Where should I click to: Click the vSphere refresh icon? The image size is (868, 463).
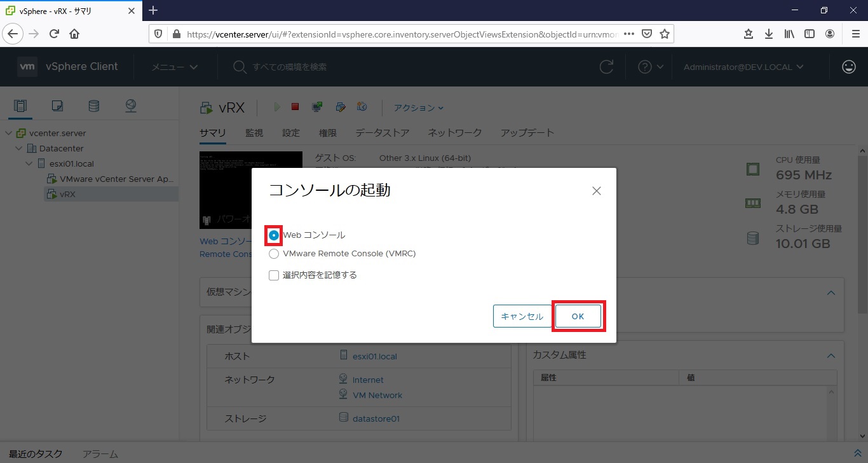(x=606, y=67)
